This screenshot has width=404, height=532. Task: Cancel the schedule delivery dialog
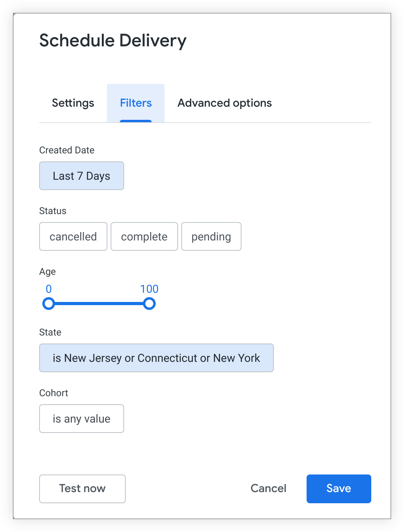pos(268,488)
